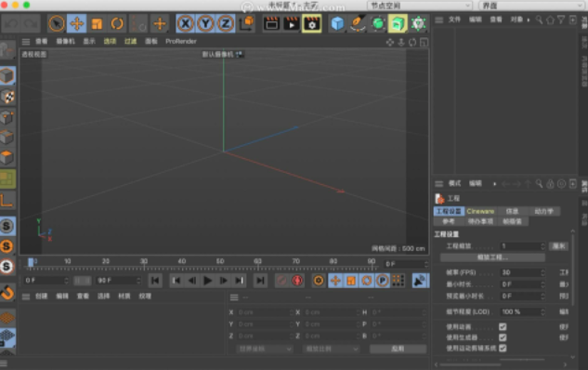Viewport: 588px width, 370px height.
Task: Click the dotted point-level animation icon
Action: pyautogui.click(x=398, y=281)
